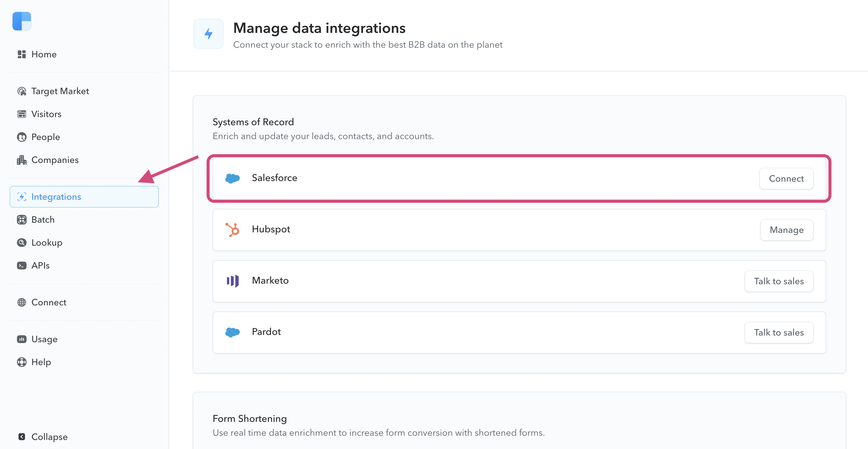Viewport: 868px width, 449px height.
Task: Click Talk to sales for Marketo
Action: click(x=779, y=282)
